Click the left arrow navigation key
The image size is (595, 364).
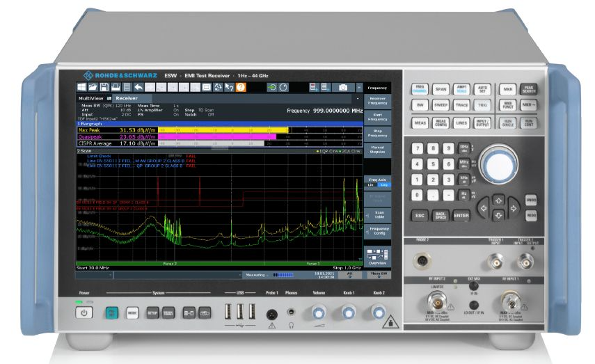[x=484, y=208]
